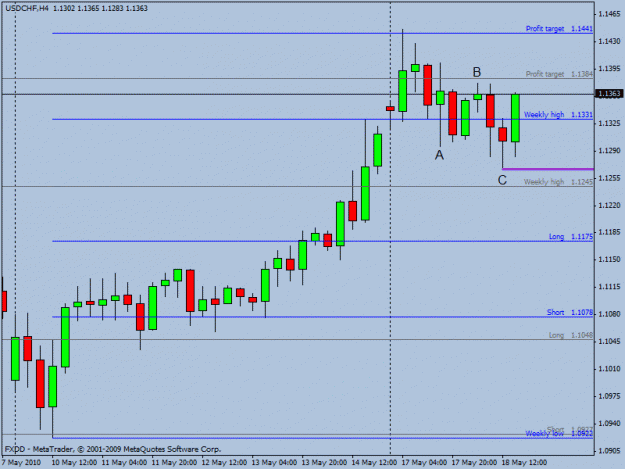625x469 pixels.
Task: Select the purple horizontal line segment near C
Action: pyautogui.click(x=548, y=169)
